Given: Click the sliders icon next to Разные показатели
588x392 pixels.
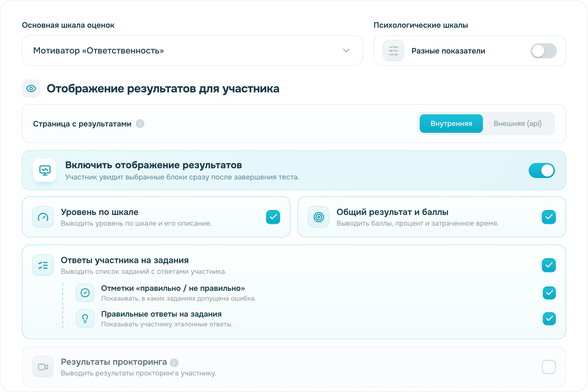Looking at the screenshot, I should pos(393,51).
